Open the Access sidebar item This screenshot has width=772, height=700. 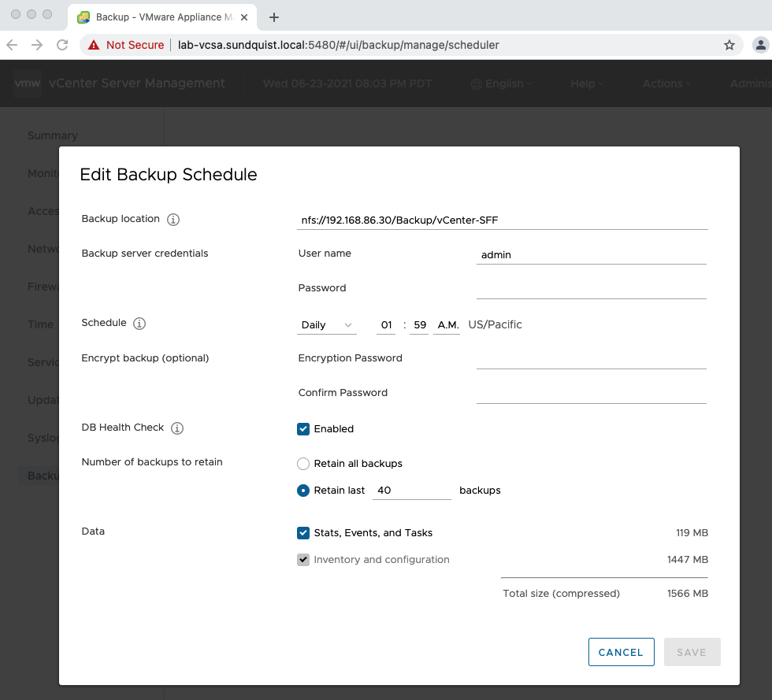coord(43,211)
